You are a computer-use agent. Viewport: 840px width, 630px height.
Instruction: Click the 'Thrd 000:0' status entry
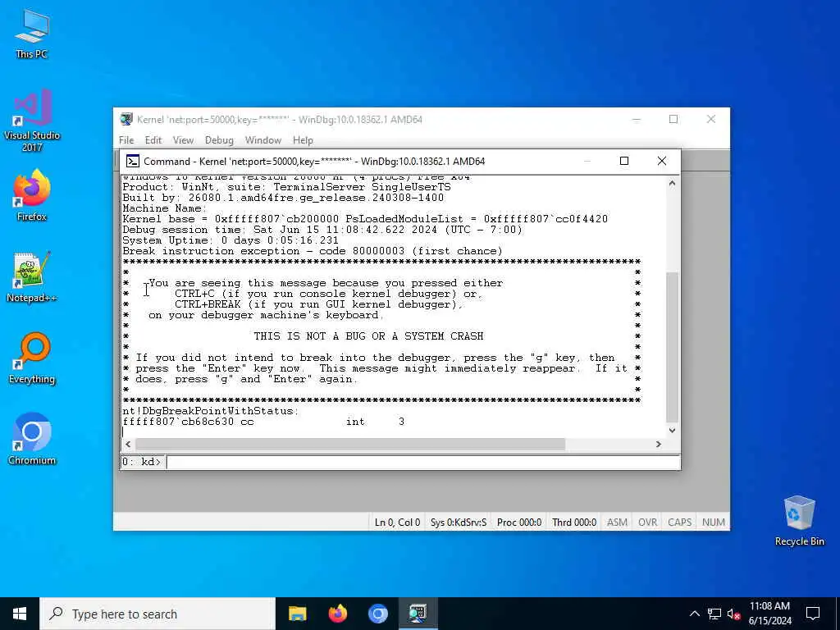[574, 523]
